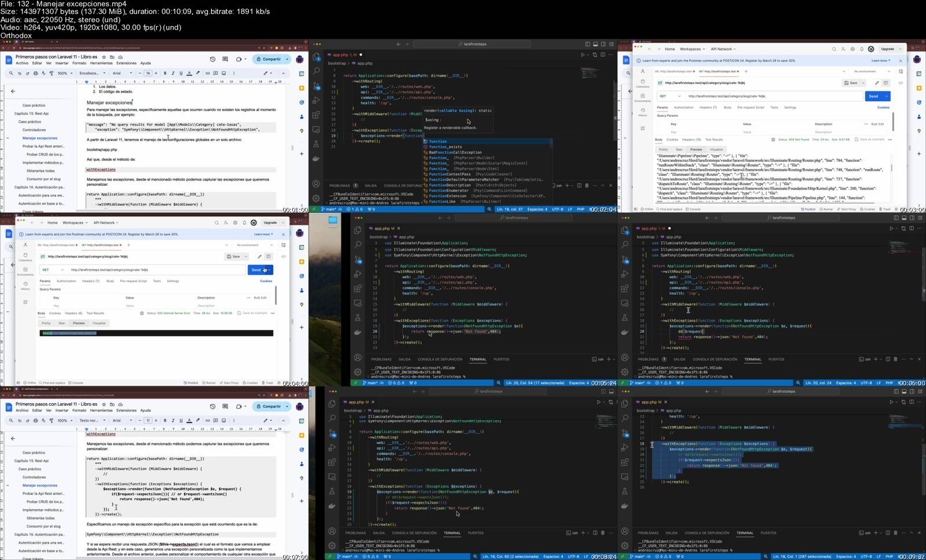This screenshot has width=926, height=560.
Task: Click Add comment icon in 00:01:00 Docs toolbar
Action: pyautogui.click(x=216, y=73)
